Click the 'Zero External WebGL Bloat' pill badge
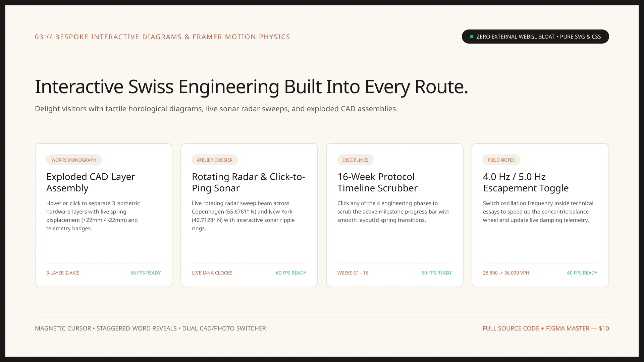Image resolution: width=644 pixels, height=362 pixels. pyautogui.click(x=535, y=37)
